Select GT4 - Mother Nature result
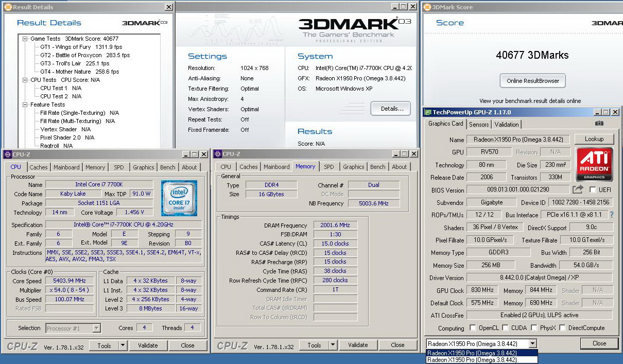 click(80, 72)
